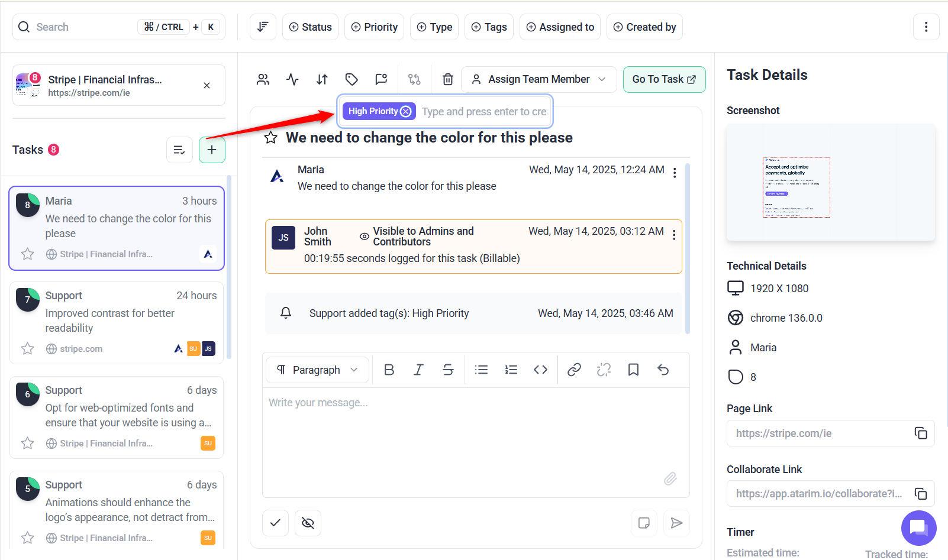Click the Go To Task button
The width and height of the screenshot is (948, 560).
coord(664,79)
